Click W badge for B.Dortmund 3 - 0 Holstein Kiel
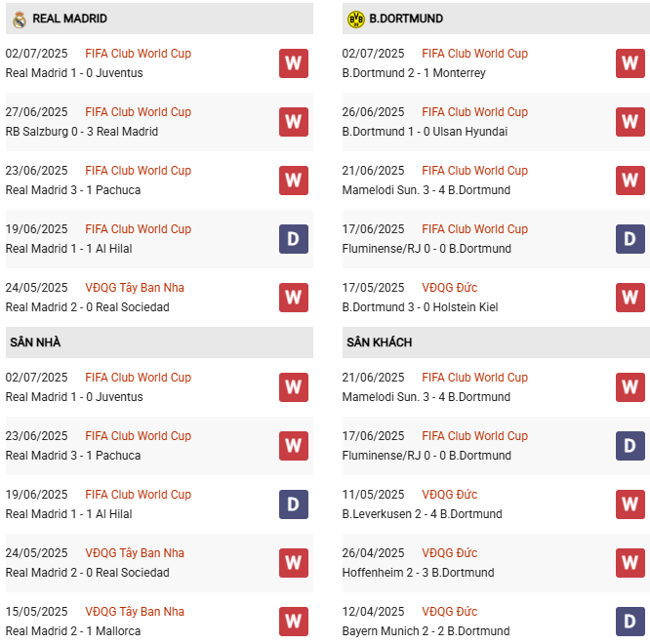The height and width of the screenshot is (644, 650). point(630,298)
